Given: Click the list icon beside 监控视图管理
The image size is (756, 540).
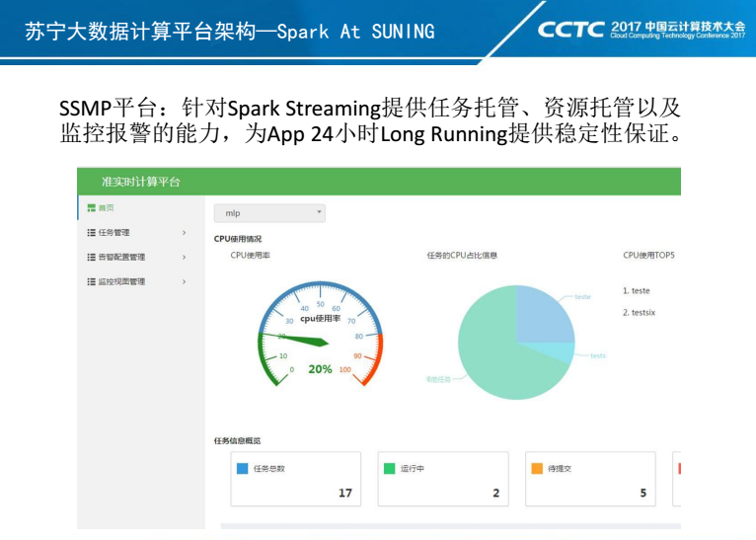Looking at the screenshot, I should (91, 281).
